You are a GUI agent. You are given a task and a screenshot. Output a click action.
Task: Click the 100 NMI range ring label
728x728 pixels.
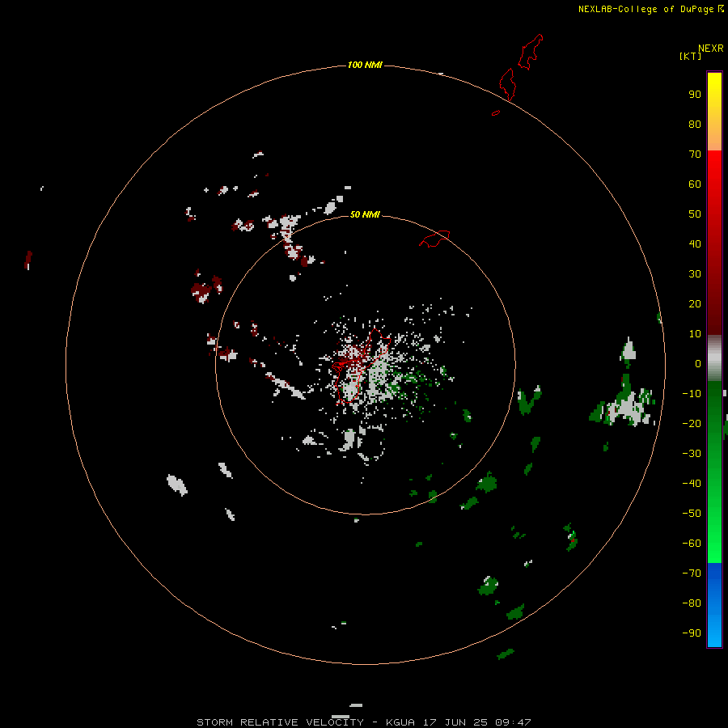point(365,65)
